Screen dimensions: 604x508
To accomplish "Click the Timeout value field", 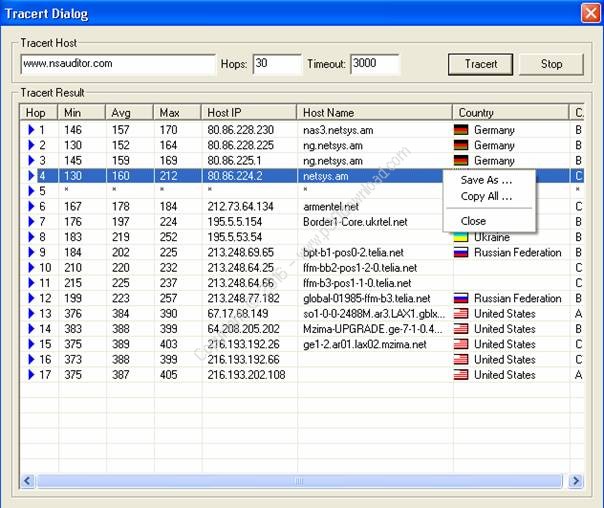I will [375, 64].
